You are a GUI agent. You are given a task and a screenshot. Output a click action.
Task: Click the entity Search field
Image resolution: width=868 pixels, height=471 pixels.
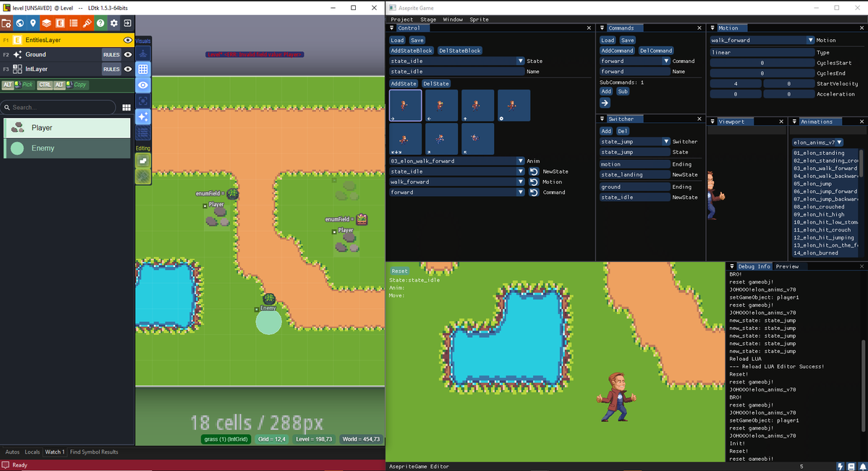point(58,108)
